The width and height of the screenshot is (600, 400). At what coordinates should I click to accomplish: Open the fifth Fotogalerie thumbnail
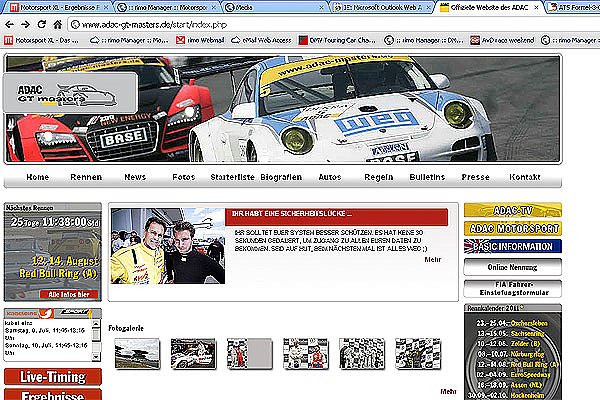362,353
